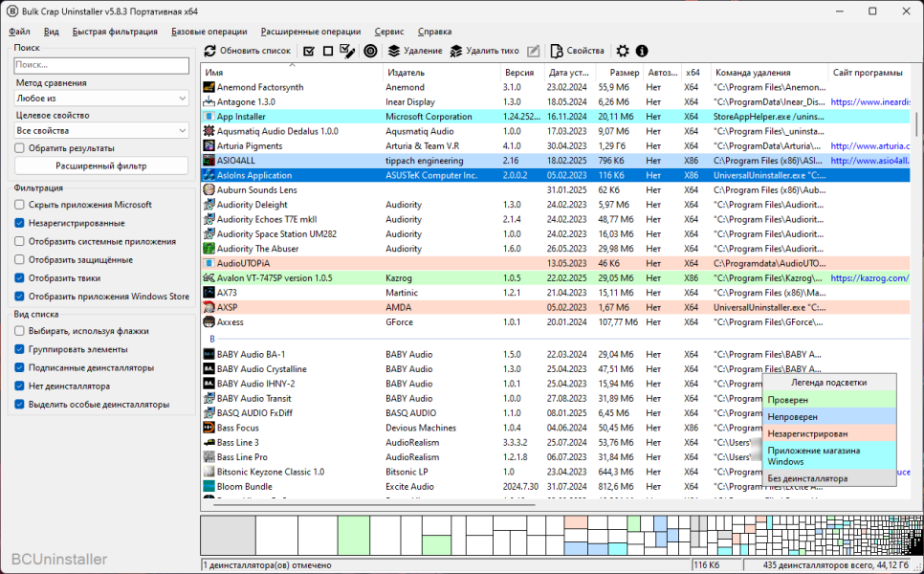Open Свойства properties from the toolbar
Image resolution: width=924 pixels, height=574 pixels.
(578, 52)
